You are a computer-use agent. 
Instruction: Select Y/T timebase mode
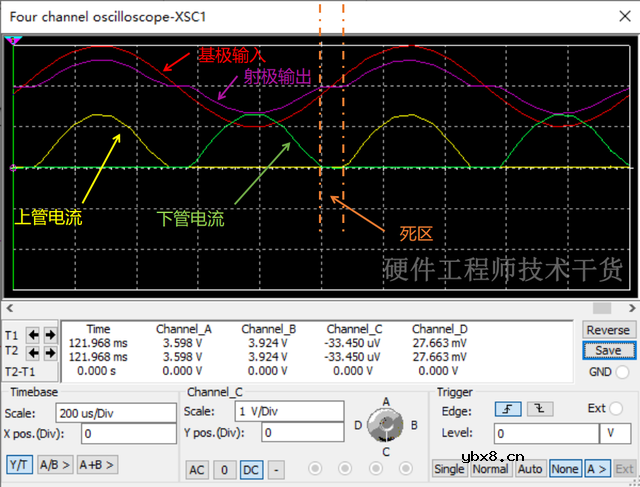[x=19, y=464]
